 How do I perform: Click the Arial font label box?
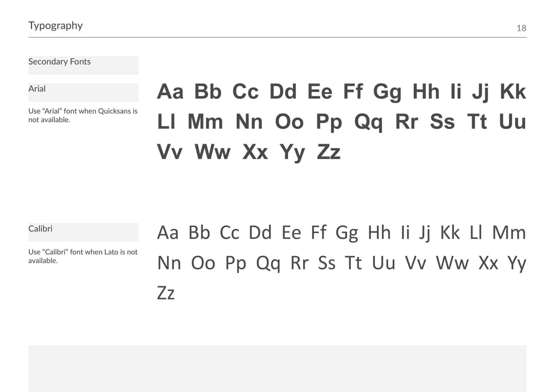click(x=83, y=92)
